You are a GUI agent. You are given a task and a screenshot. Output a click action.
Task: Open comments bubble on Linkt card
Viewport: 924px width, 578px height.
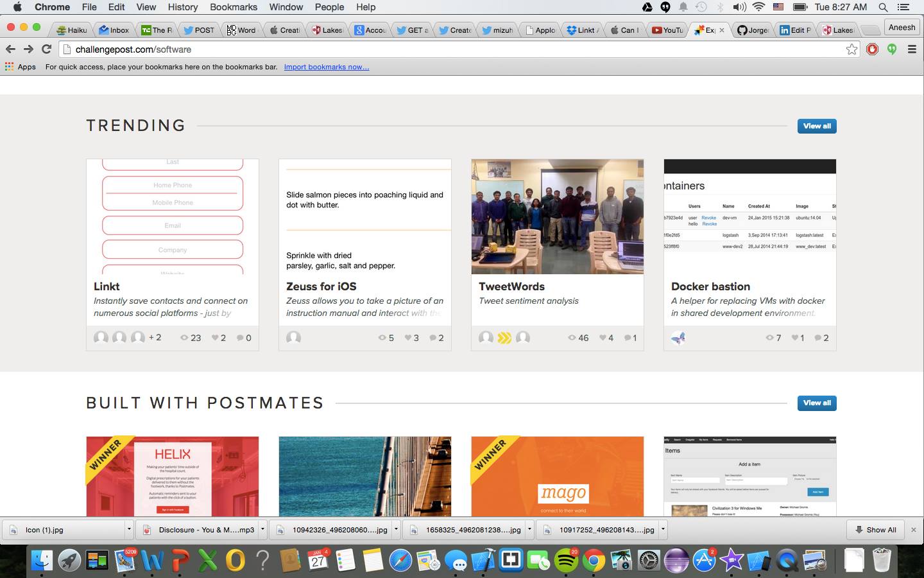240,338
